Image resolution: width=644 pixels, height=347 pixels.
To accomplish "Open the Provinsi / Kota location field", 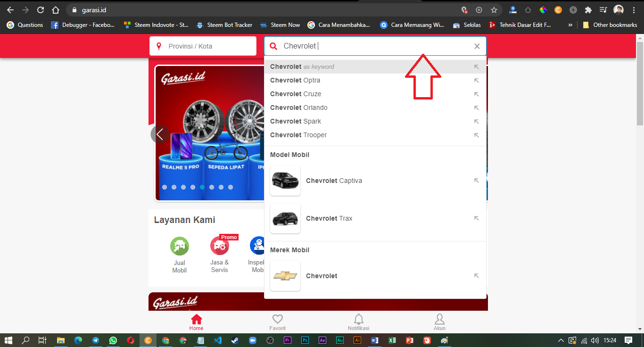I will 203,46.
